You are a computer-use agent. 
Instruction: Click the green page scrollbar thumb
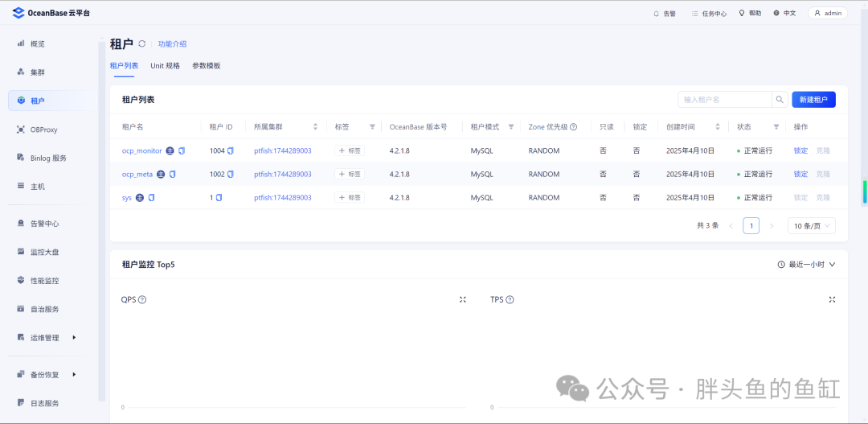[865, 191]
